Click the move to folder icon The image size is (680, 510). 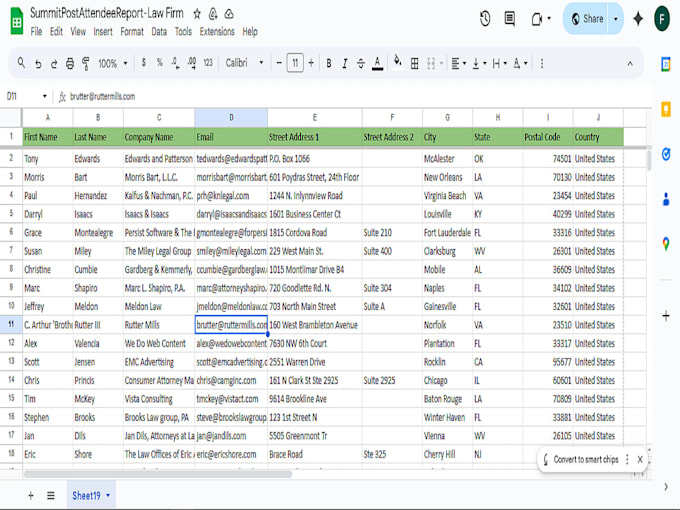(213, 14)
